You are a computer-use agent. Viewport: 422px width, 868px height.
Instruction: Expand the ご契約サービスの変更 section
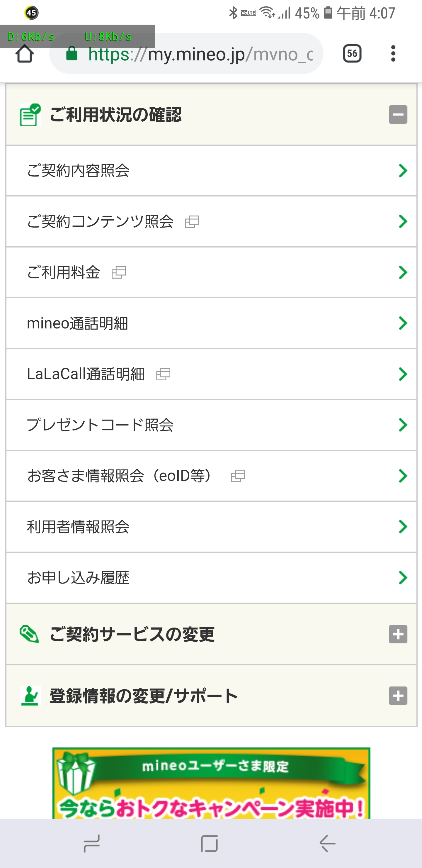click(398, 634)
